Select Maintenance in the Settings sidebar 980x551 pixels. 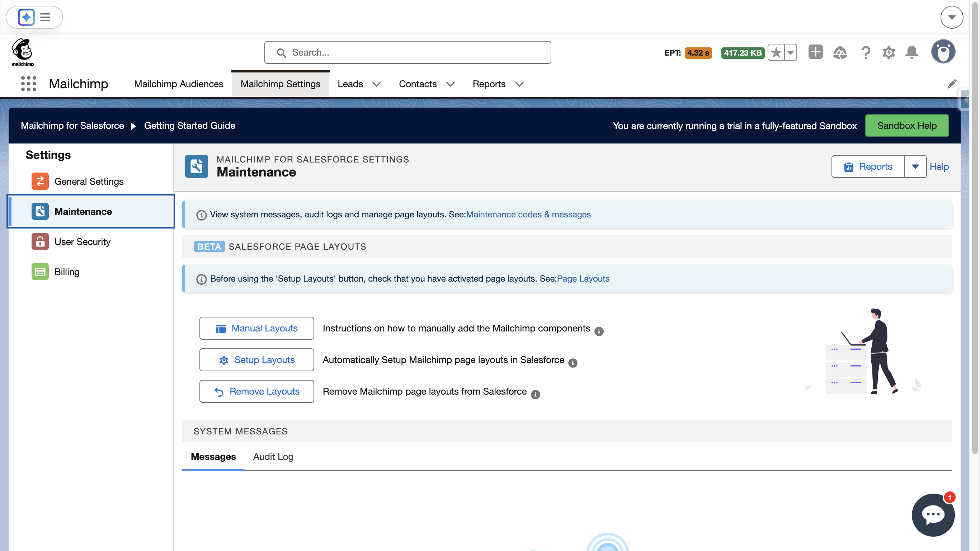click(x=91, y=212)
